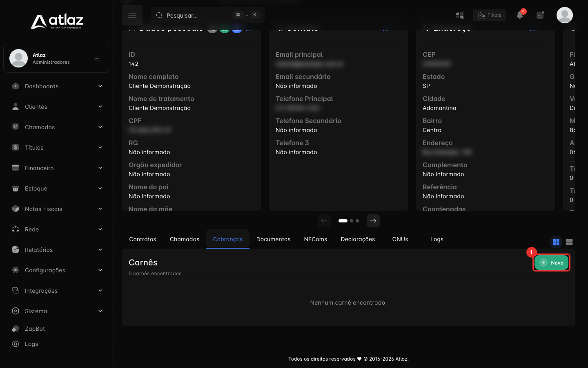
Task: Expand the Configurações menu
Action: pos(57,270)
